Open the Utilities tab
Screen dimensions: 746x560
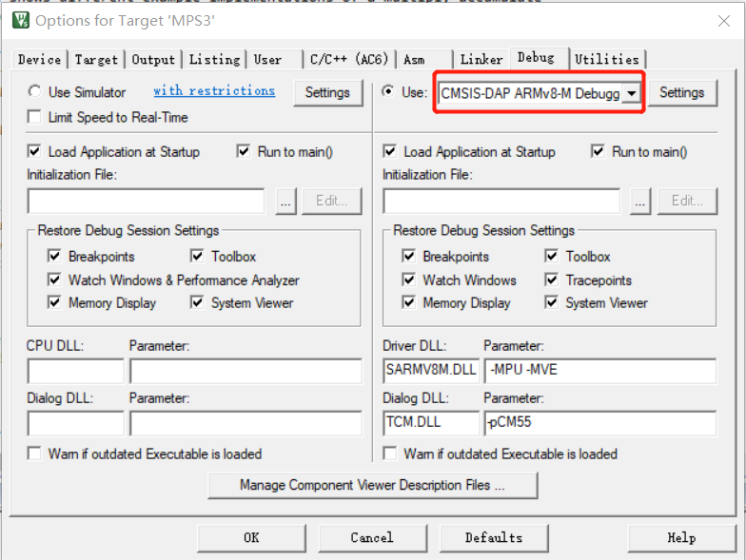(x=607, y=60)
